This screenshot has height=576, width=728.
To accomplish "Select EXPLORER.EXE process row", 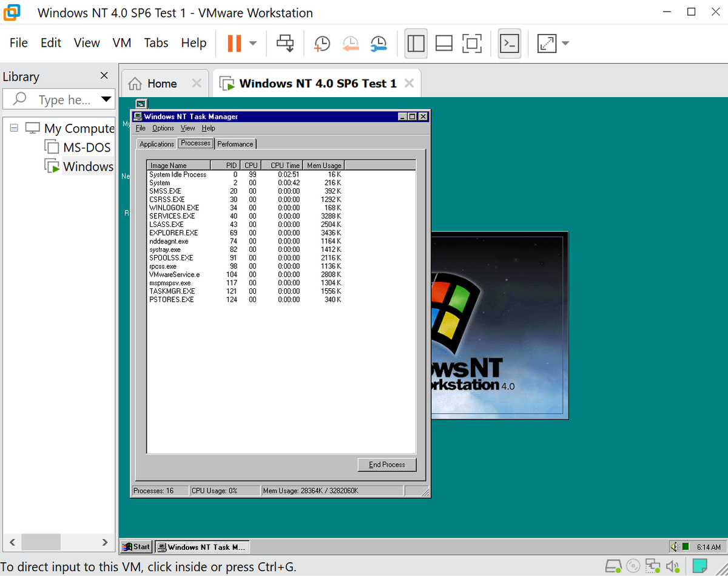I will click(245, 232).
